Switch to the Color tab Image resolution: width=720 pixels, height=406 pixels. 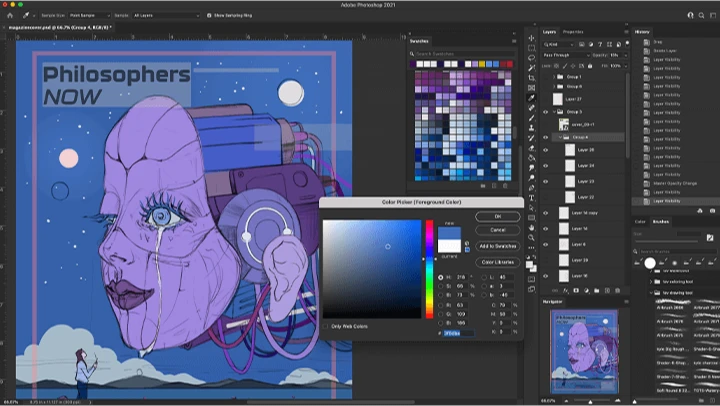pyautogui.click(x=640, y=221)
